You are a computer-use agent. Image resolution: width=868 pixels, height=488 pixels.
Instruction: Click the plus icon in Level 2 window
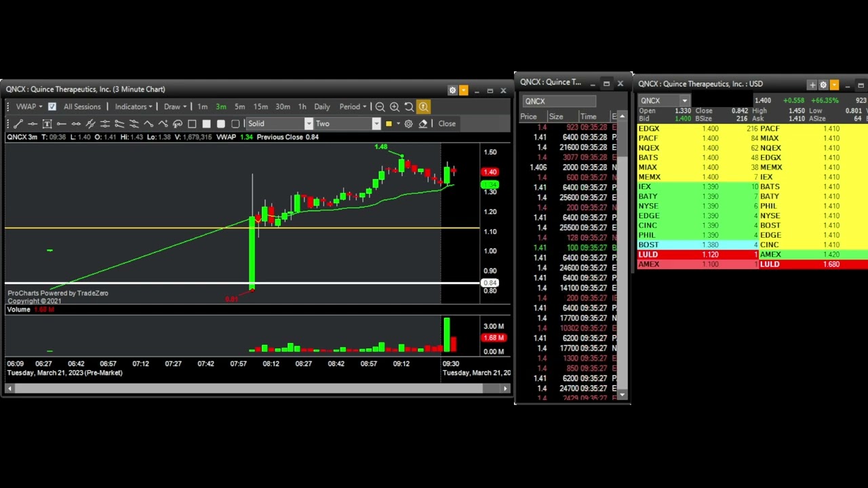coord(812,85)
